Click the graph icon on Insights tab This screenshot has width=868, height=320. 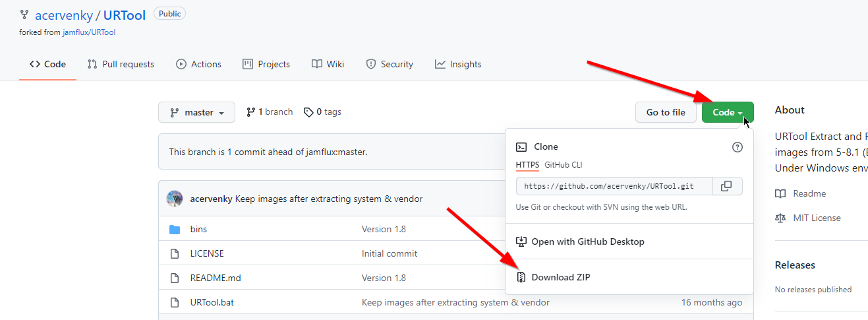(440, 64)
